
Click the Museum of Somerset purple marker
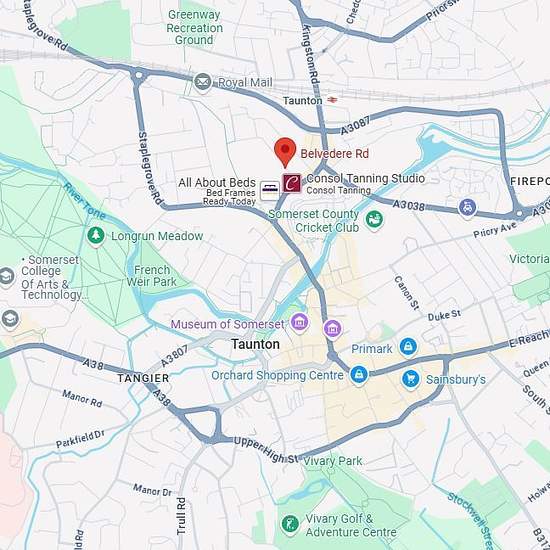(x=299, y=322)
